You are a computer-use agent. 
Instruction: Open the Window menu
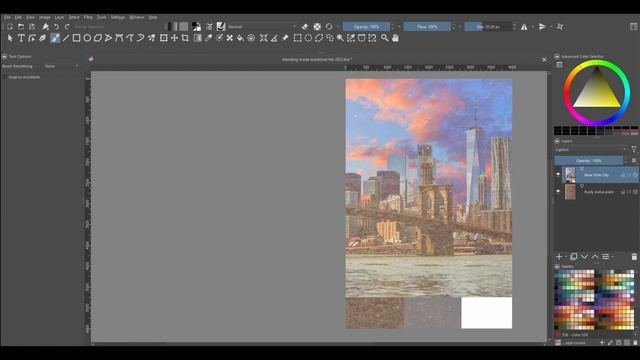point(137,18)
